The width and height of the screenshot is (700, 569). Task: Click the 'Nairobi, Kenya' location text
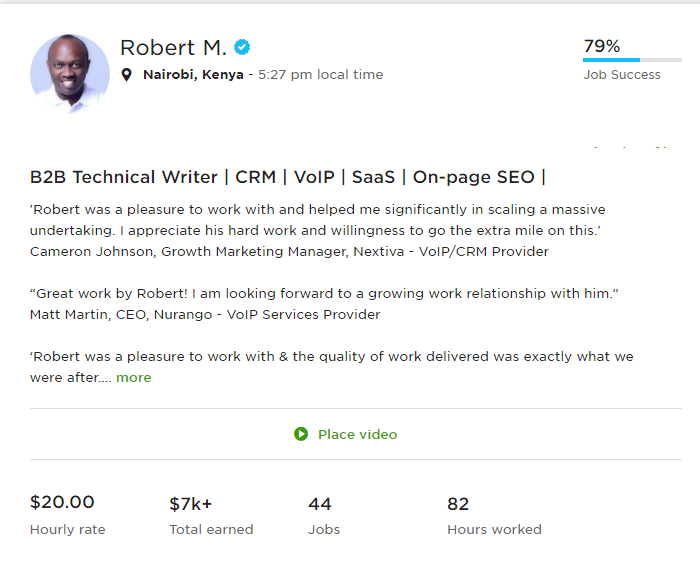pos(193,75)
